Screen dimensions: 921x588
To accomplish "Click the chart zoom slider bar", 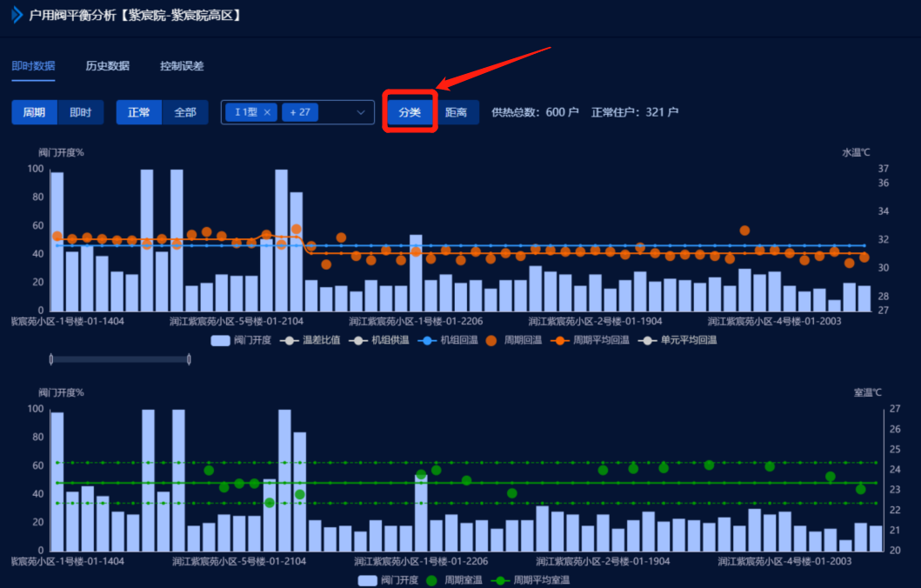I will point(120,358).
